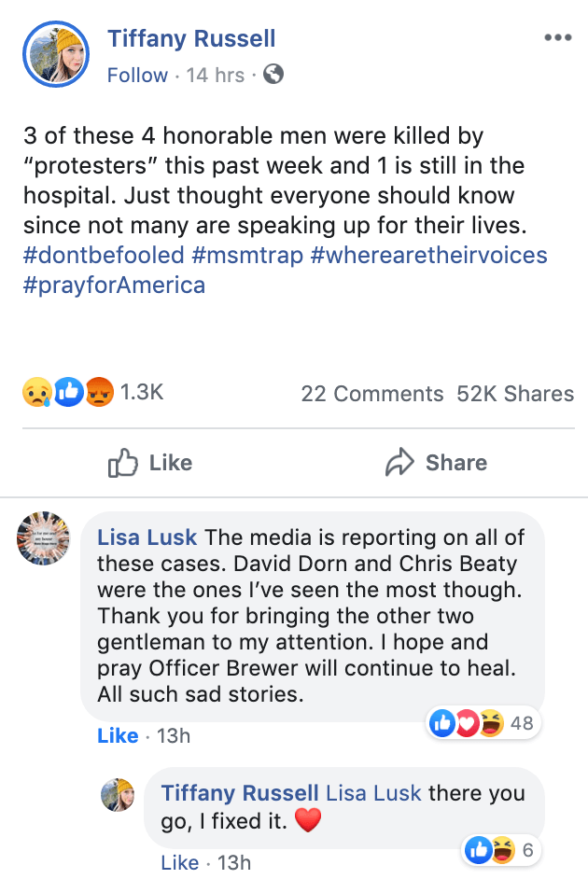The image size is (588, 879).
Task: Open the post options three-dot menu
Action: tap(557, 38)
